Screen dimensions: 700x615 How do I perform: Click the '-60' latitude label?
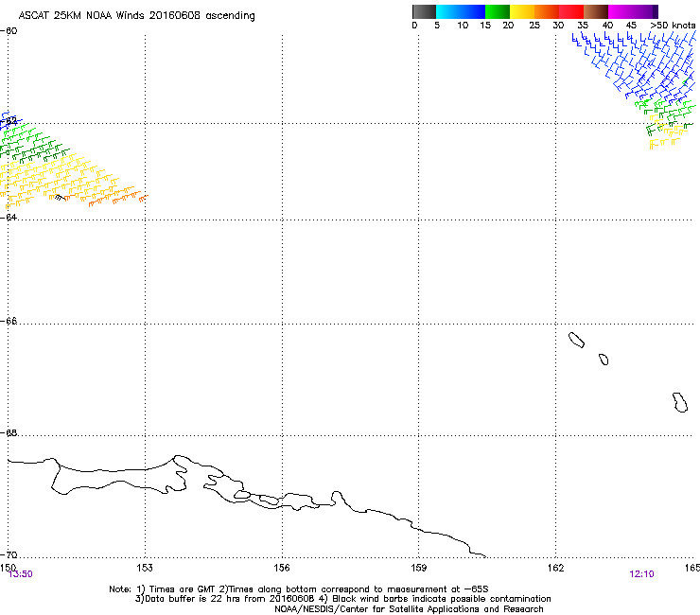9,31
